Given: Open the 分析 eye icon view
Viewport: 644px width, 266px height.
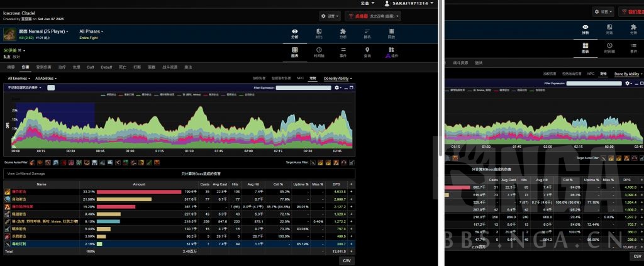Looking at the screenshot, I should click(x=295, y=33).
